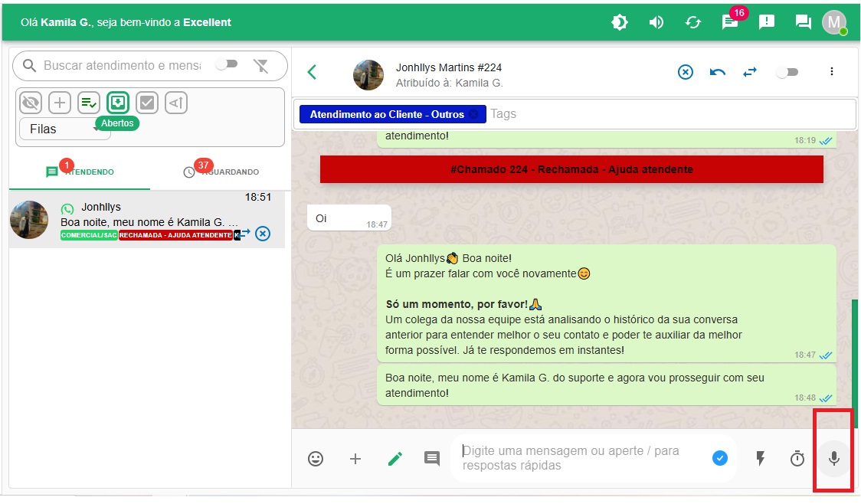
Task: Switch to the Atendendo tab
Action: click(x=80, y=172)
